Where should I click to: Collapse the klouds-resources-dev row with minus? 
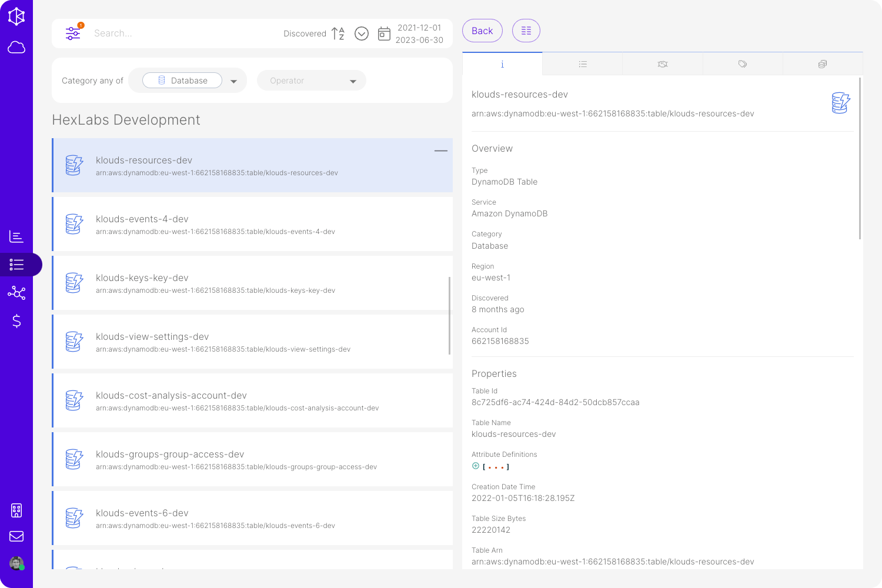[x=441, y=151]
